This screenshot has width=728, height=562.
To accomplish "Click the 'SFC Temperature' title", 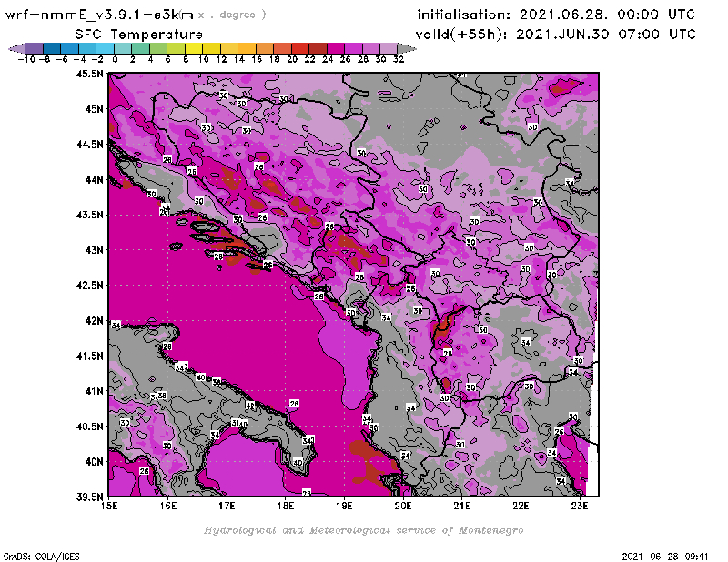I will [139, 35].
